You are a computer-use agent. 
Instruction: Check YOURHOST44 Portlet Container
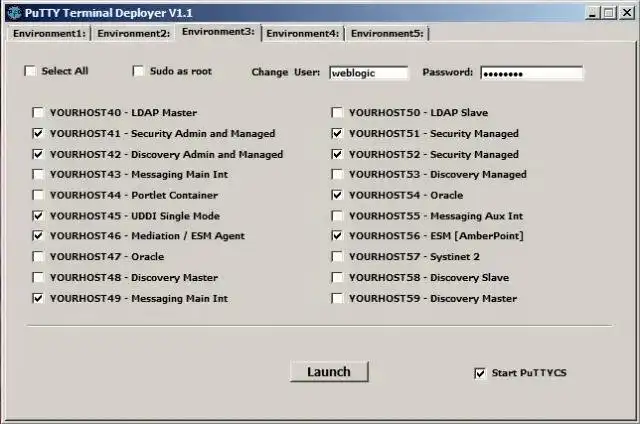[x=38, y=195]
